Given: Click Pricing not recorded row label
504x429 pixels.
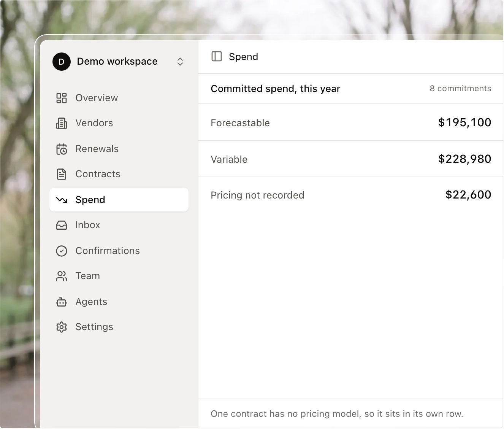Looking at the screenshot, I should coord(257,195).
